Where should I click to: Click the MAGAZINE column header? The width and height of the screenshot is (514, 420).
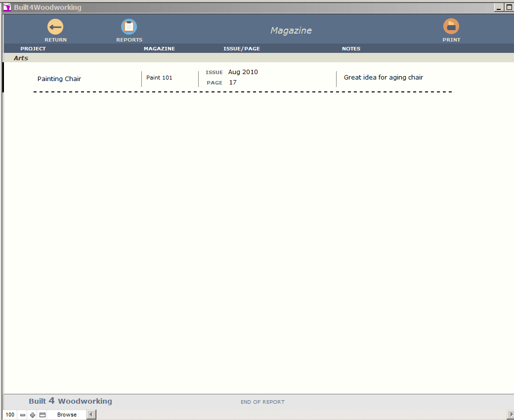coord(159,49)
